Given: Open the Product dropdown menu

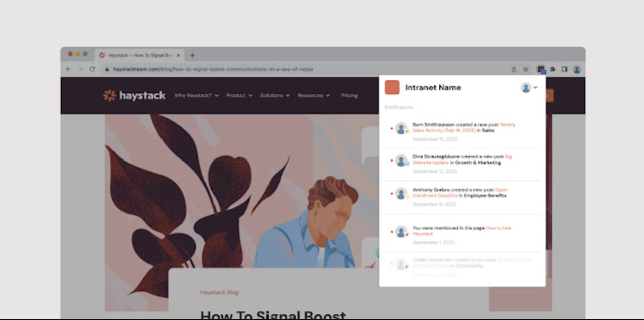Looking at the screenshot, I should pyautogui.click(x=239, y=95).
